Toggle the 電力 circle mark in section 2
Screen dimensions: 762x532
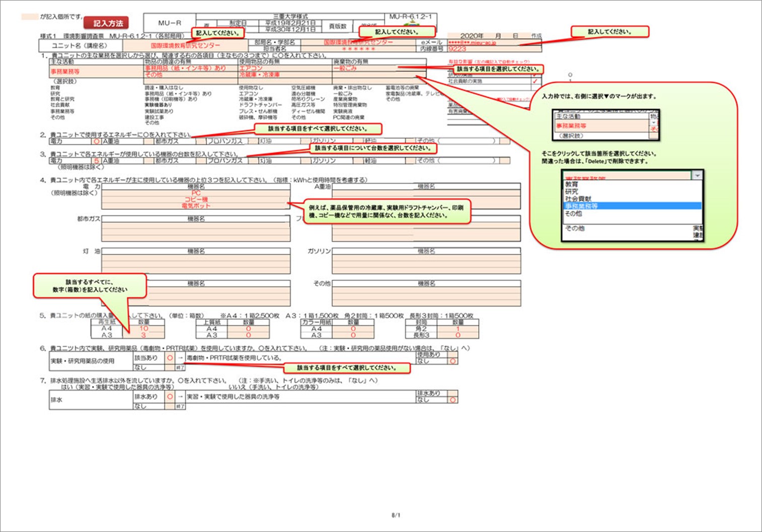coord(97,141)
